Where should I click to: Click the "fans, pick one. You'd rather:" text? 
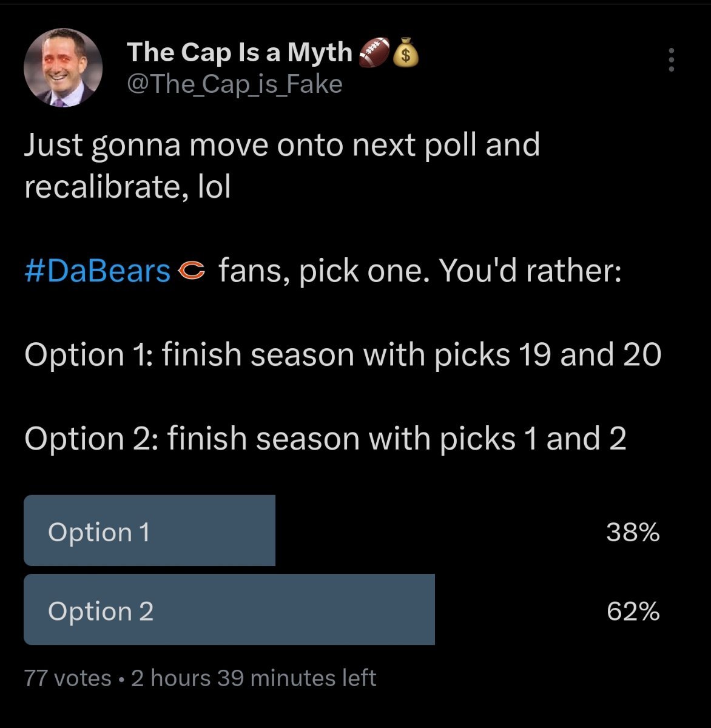tap(420, 271)
